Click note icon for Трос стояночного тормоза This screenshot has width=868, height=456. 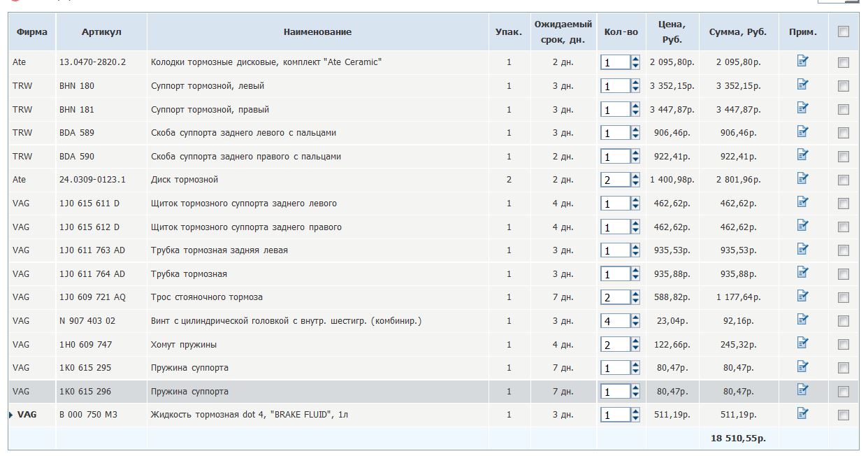802,297
